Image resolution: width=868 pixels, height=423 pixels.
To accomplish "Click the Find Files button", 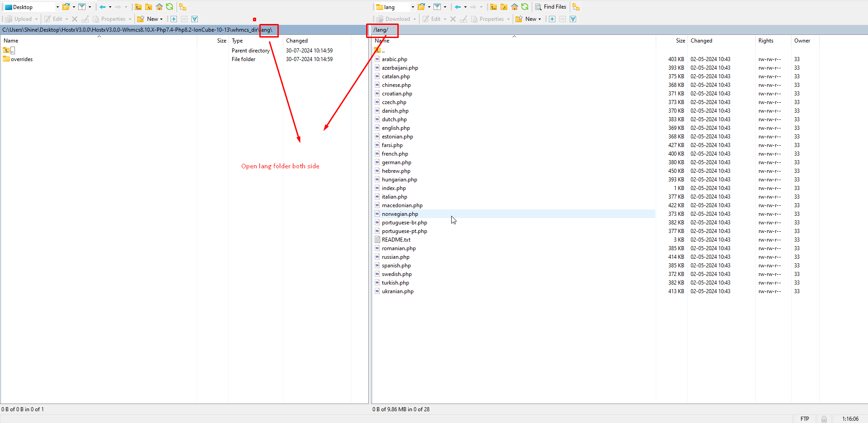I will pyautogui.click(x=551, y=7).
